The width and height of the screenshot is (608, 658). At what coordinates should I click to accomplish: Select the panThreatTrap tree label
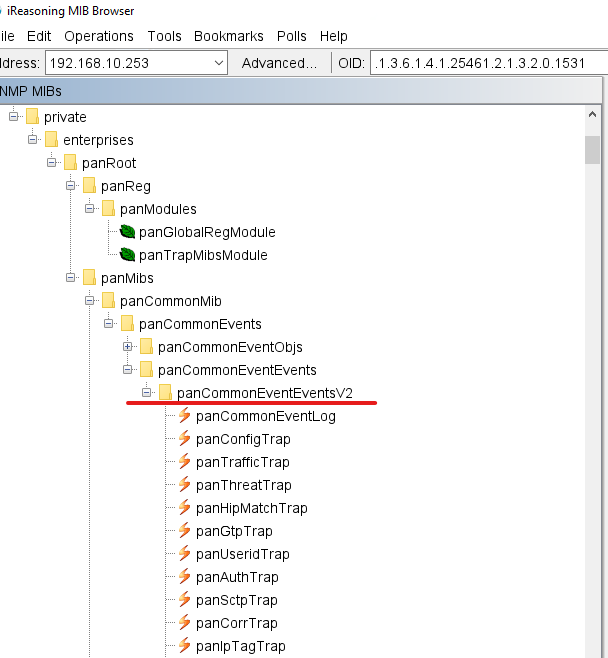click(x=243, y=485)
